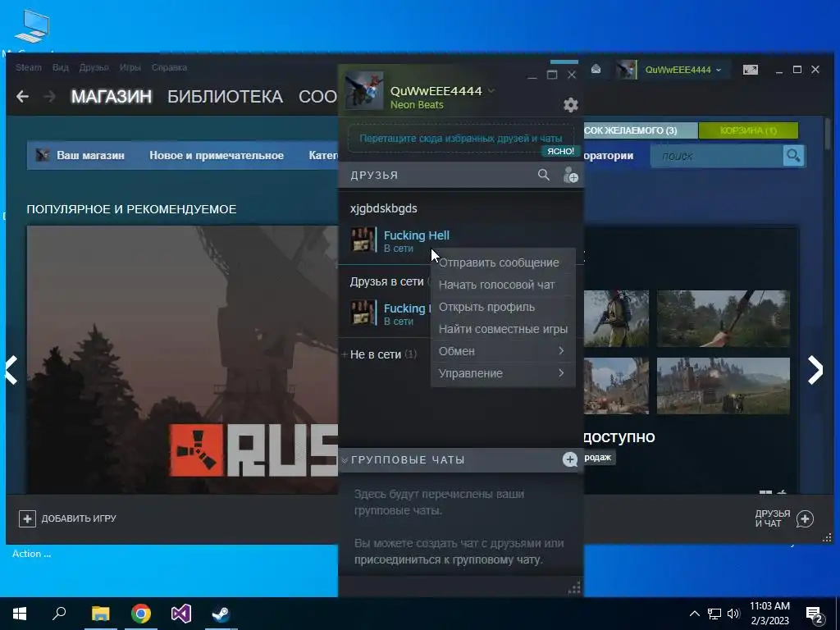Open Steam menu in menu bar
This screenshot has height=630, width=840.
[x=29, y=67]
